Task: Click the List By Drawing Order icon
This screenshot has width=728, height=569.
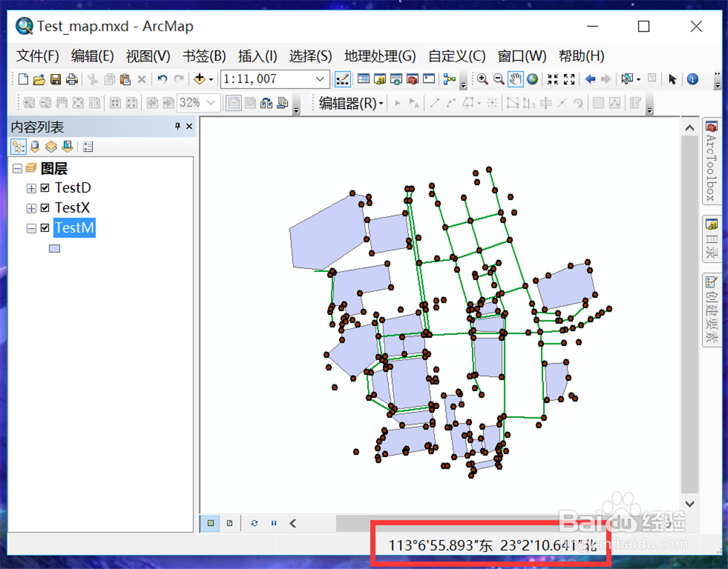Action: (18, 146)
